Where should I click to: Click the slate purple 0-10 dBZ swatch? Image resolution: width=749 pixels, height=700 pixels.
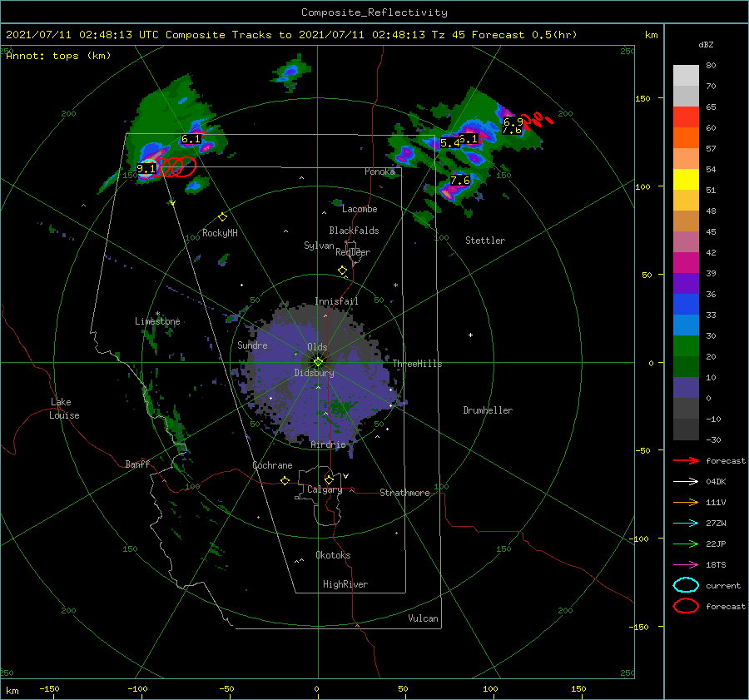(x=686, y=388)
